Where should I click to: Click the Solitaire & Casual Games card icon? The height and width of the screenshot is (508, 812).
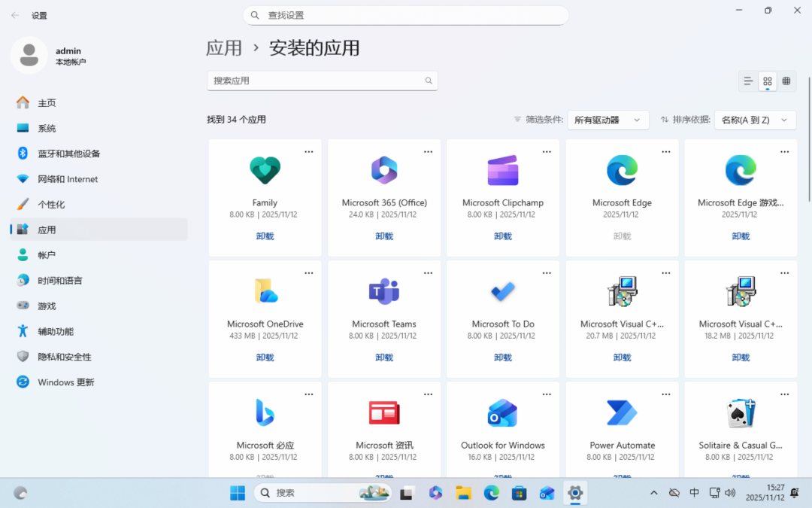741,412
